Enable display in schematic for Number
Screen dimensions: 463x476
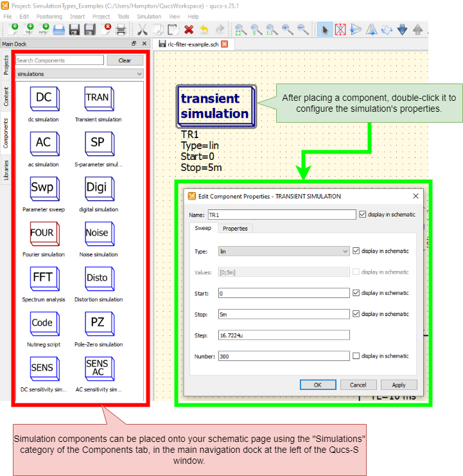(356, 356)
